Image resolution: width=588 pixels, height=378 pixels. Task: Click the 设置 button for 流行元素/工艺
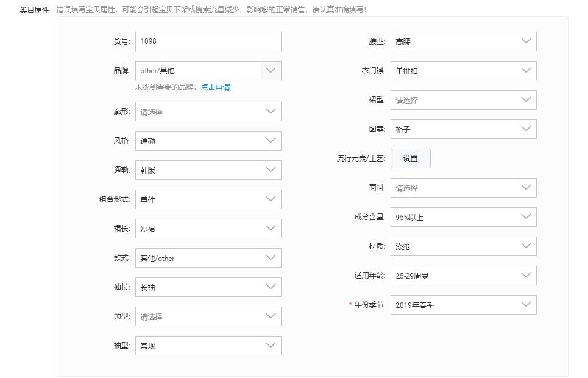410,158
